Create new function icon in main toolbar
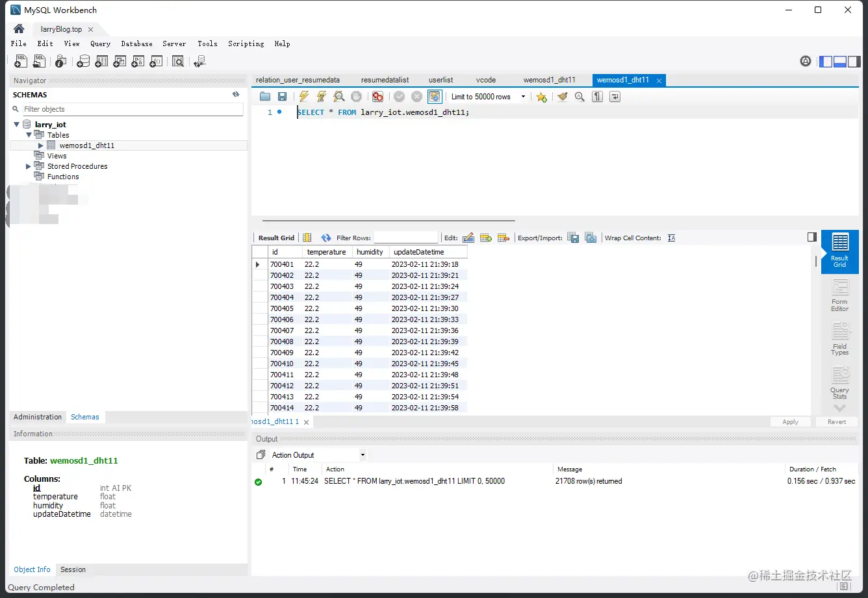Screen dimensions: 868x598 (156, 61)
